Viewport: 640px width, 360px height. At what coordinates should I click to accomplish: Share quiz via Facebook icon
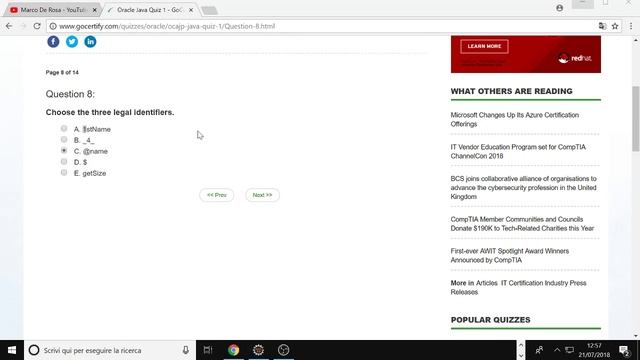53,42
